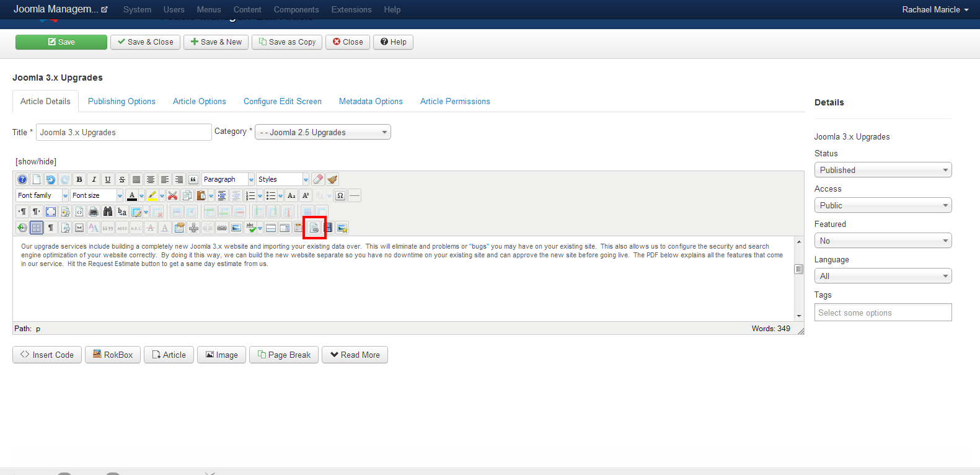This screenshot has width=980, height=475.
Task: Insert a blockquote
Action: point(193,179)
